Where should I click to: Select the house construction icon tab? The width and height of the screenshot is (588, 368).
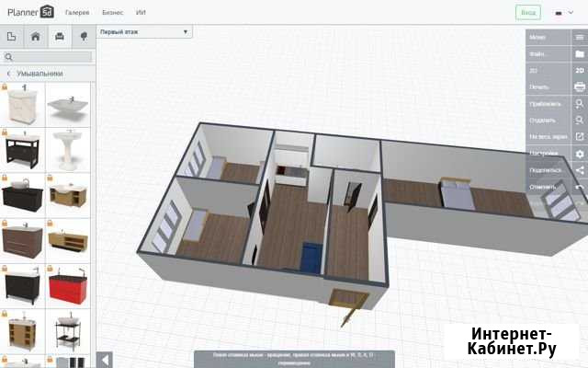(36, 37)
